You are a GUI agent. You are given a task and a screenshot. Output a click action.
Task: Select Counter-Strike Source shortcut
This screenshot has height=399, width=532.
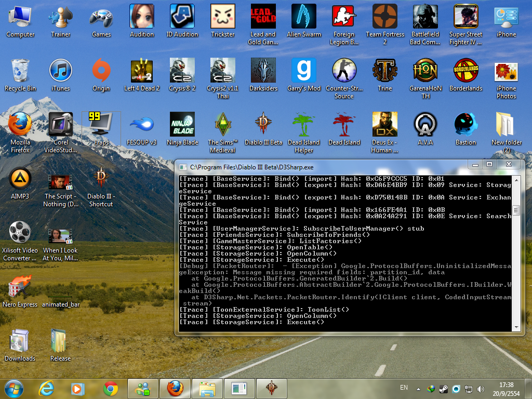(344, 79)
